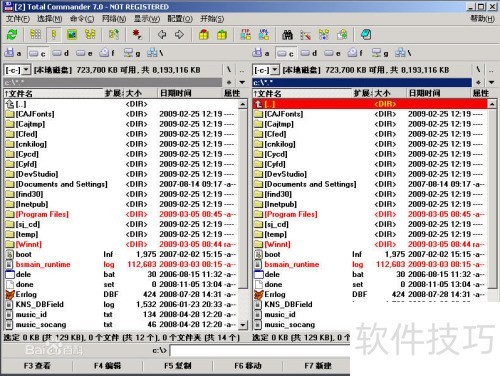Image resolution: width=500 pixels, height=376 pixels.
Task: Click the F5 复制 button
Action: [178, 366]
